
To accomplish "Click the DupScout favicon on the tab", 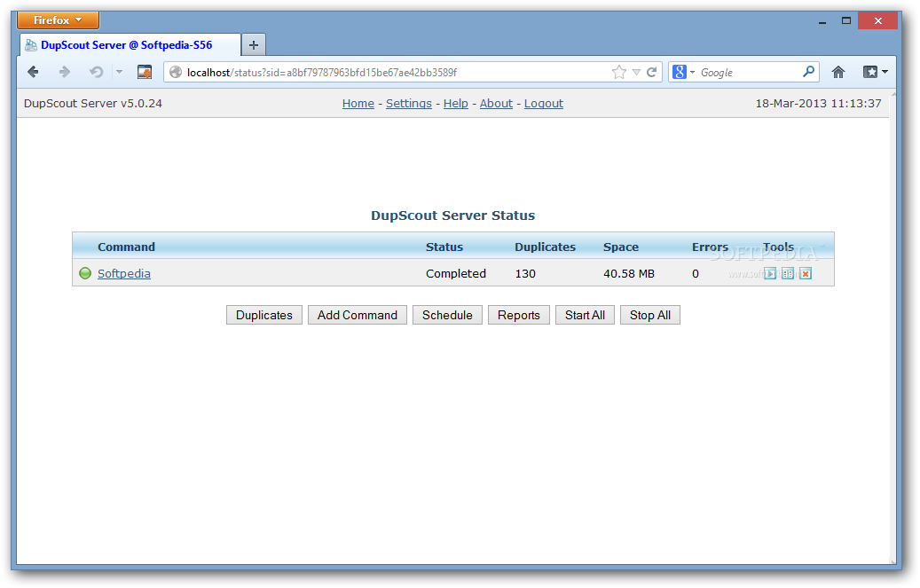I will coord(31,45).
